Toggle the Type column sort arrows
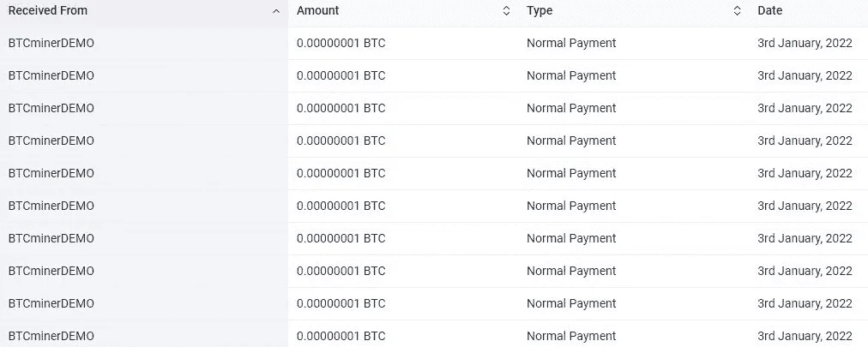This screenshot has width=868, height=347. [737, 11]
